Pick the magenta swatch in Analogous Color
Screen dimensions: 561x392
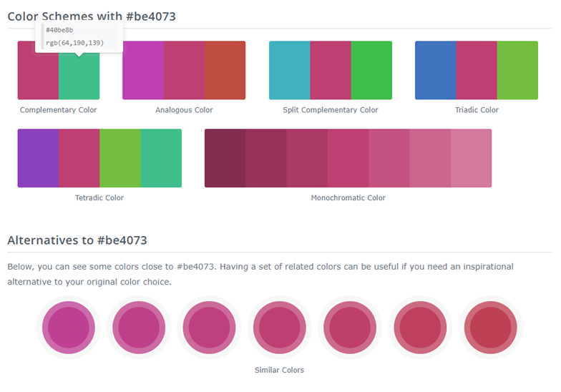tap(143, 70)
